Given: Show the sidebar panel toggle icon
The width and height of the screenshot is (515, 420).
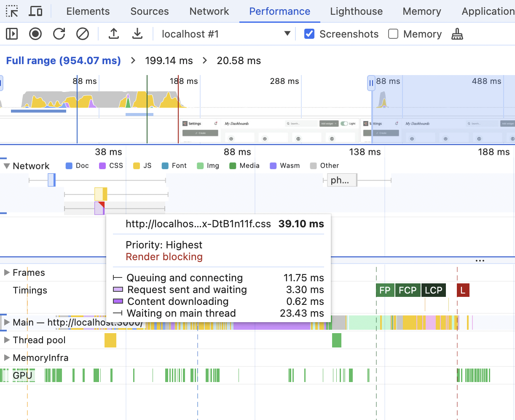Looking at the screenshot, I should point(11,34).
